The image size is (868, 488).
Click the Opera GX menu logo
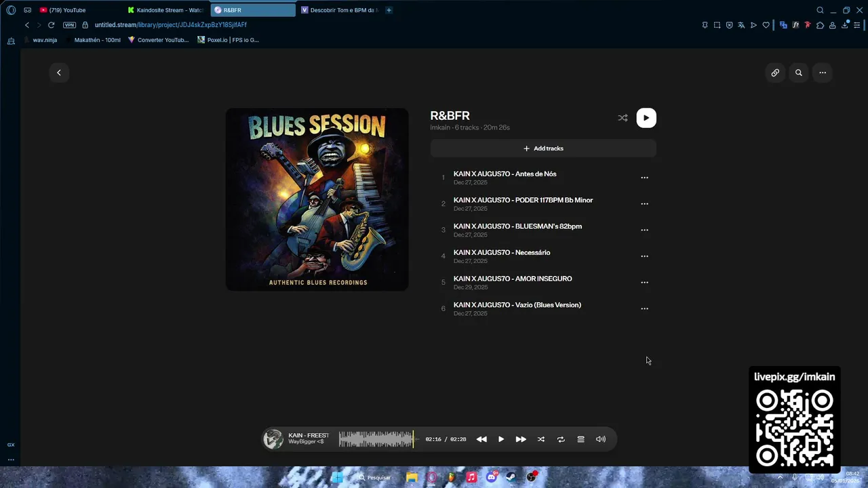coord(11,10)
